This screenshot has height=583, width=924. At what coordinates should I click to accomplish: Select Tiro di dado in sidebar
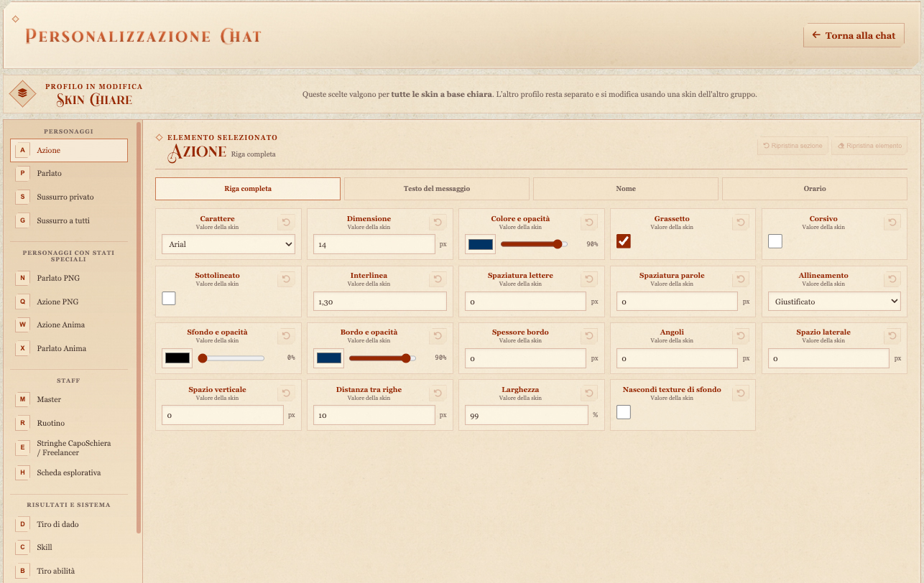[69, 524]
